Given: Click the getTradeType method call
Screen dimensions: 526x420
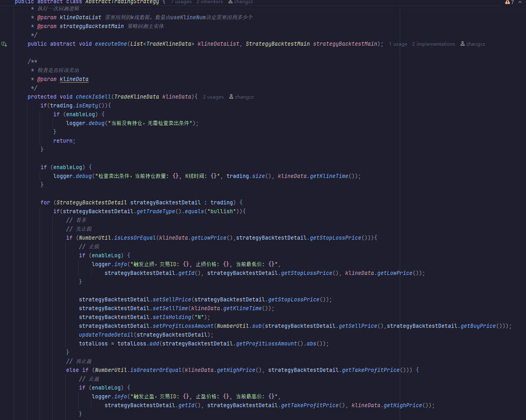Looking at the screenshot, I should pos(156,212).
